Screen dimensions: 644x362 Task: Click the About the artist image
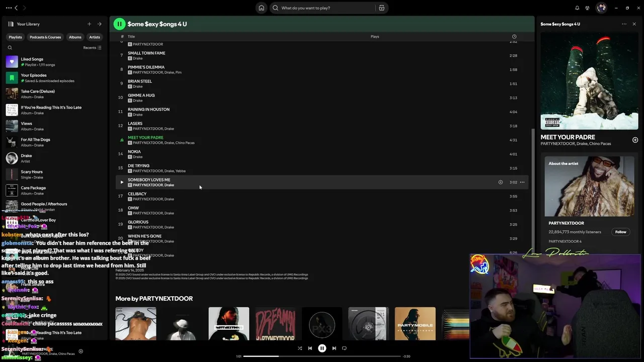coord(589,186)
